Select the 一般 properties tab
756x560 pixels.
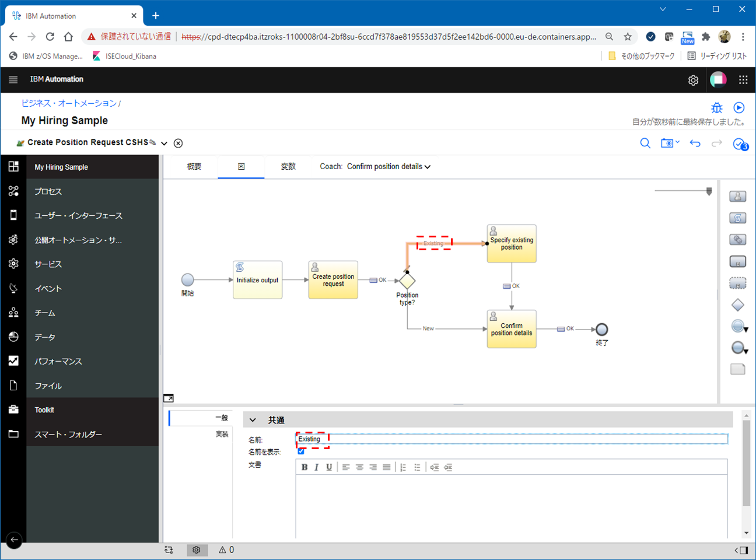click(201, 418)
